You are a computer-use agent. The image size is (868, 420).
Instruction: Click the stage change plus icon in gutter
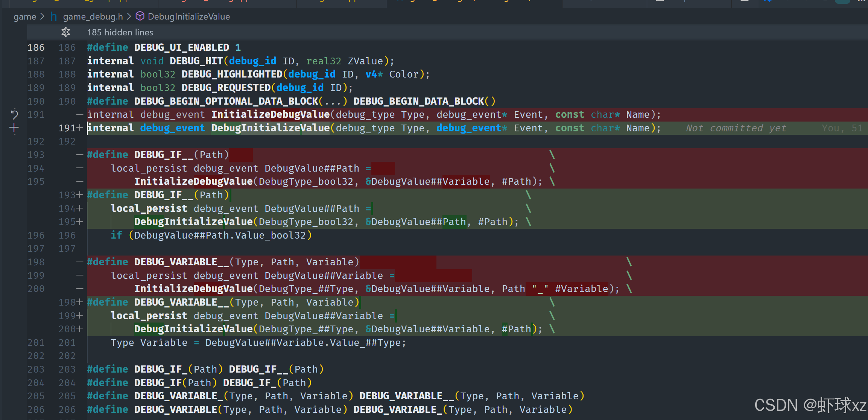[14, 128]
